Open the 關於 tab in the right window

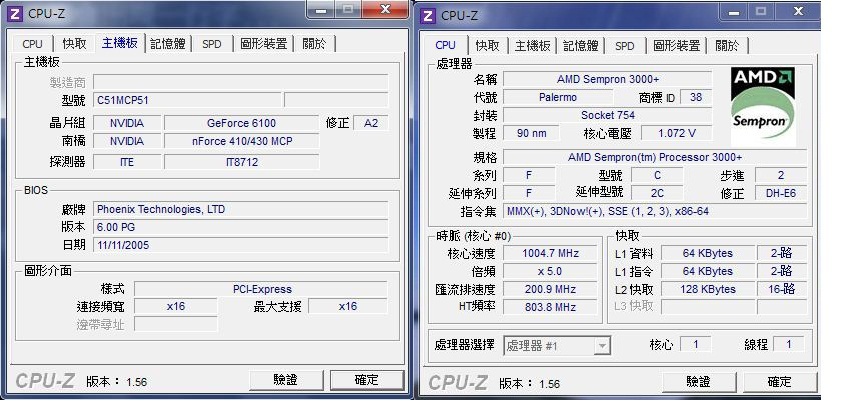point(727,46)
